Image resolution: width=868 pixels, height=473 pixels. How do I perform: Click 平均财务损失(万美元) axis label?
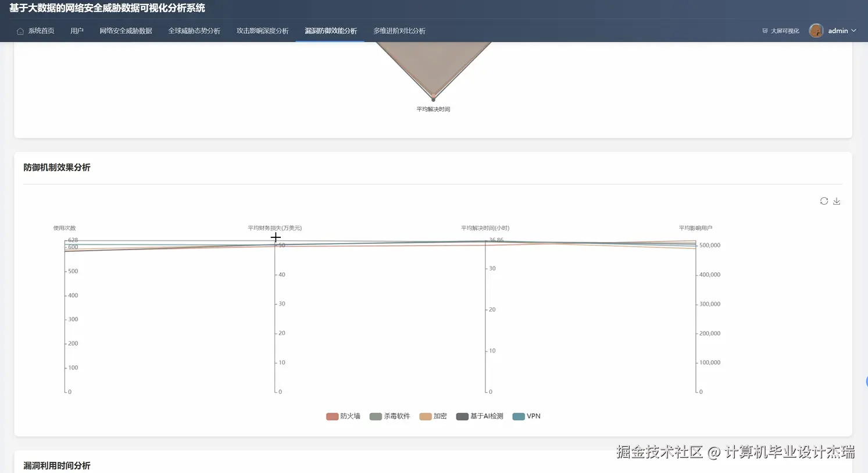[275, 228]
